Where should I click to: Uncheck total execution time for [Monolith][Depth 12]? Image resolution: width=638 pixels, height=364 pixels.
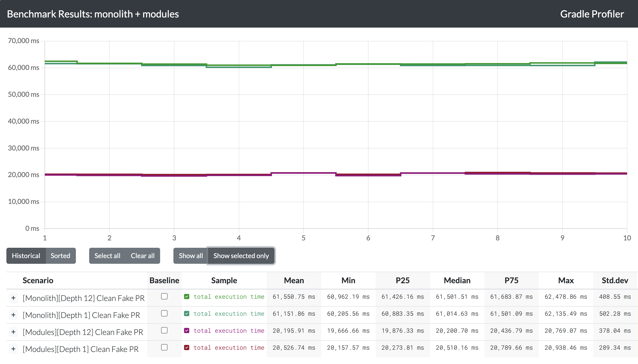tap(187, 297)
